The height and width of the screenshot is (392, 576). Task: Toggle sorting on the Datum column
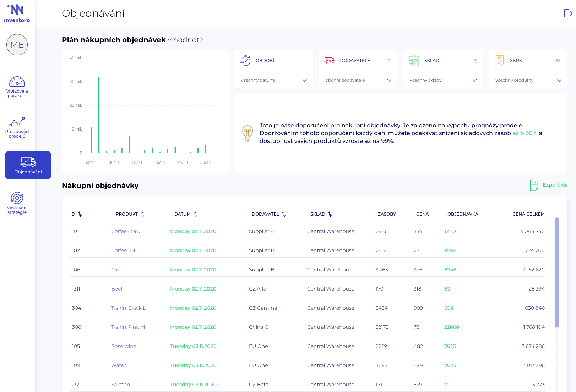tap(195, 214)
